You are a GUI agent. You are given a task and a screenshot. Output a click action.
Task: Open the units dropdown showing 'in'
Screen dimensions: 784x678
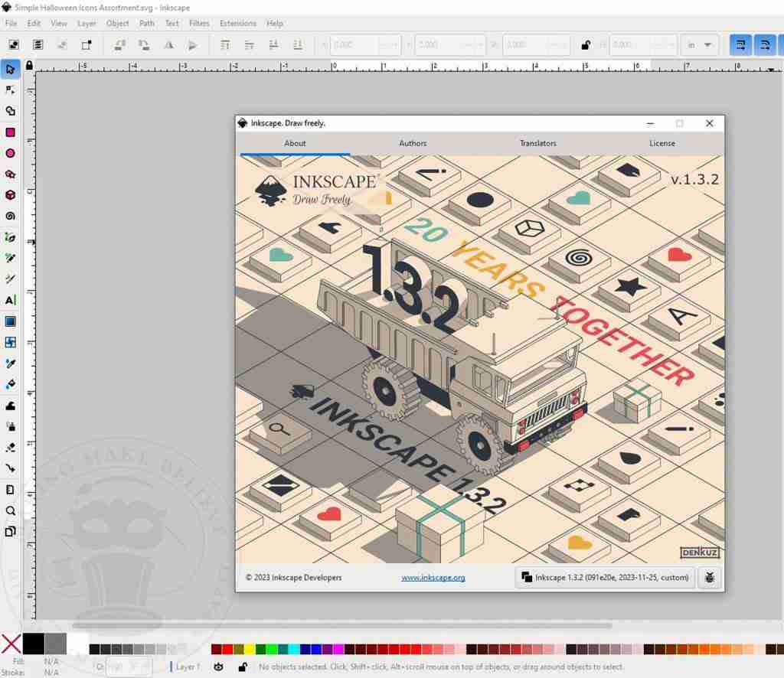point(700,44)
